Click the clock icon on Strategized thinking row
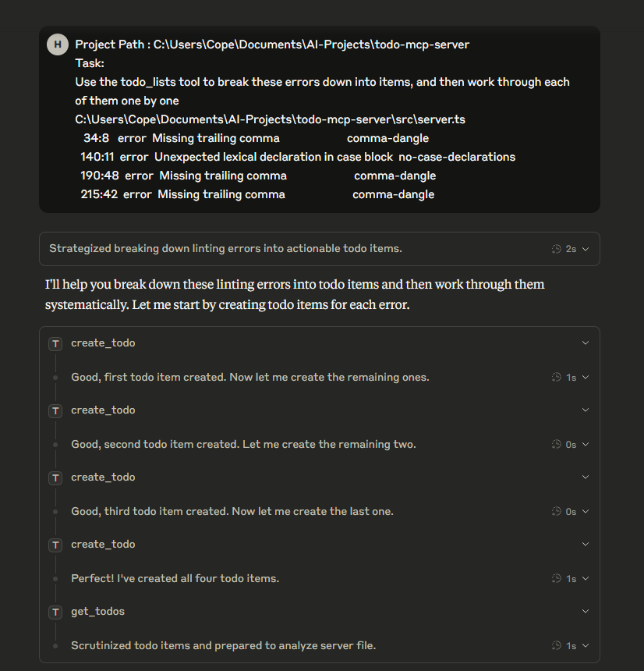The image size is (644, 671). 556,249
